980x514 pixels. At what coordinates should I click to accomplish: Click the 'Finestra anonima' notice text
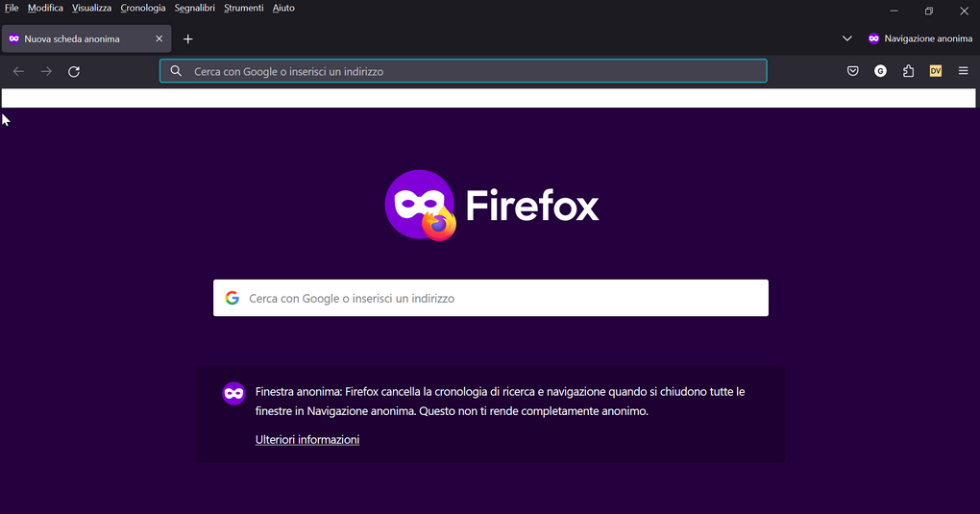click(x=500, y=402)
